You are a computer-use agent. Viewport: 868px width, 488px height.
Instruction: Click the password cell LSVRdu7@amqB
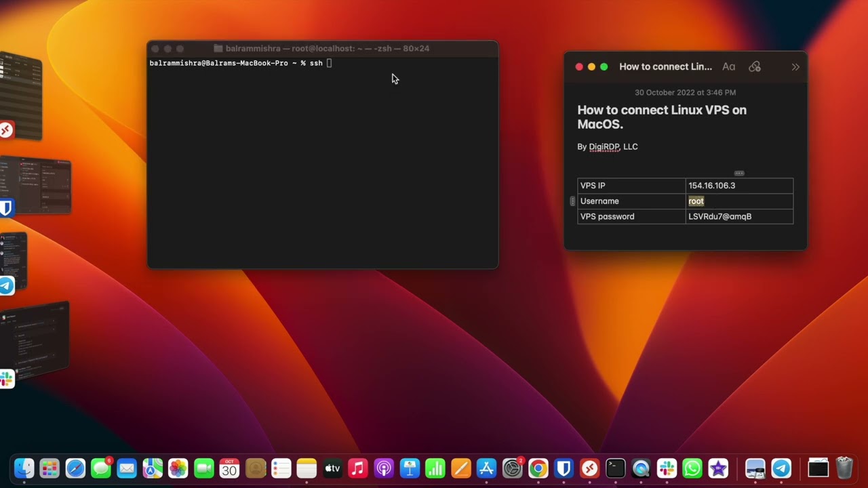(739, 217)
